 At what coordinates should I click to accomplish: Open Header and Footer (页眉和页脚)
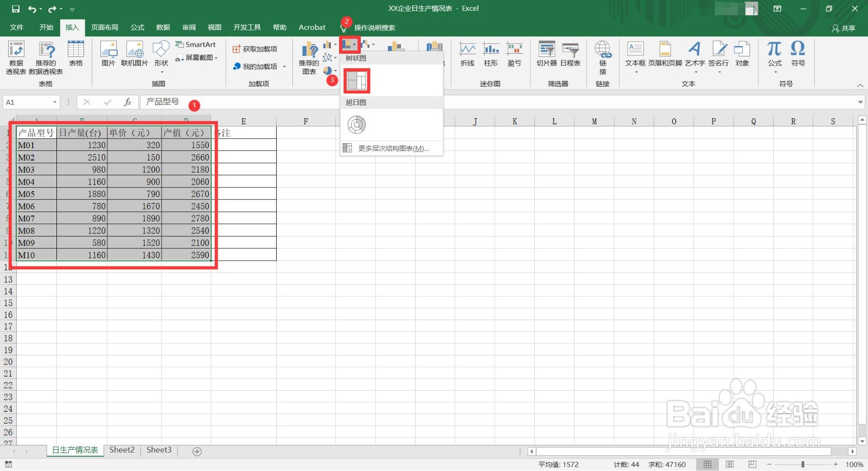coord(665,54)
